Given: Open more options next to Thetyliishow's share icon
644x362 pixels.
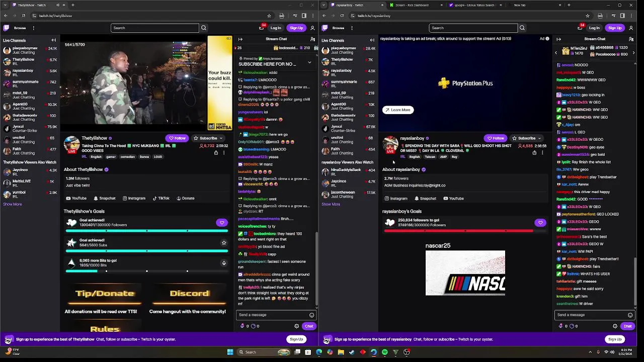Looking at the screenshot, I should [x=224, y=152].
